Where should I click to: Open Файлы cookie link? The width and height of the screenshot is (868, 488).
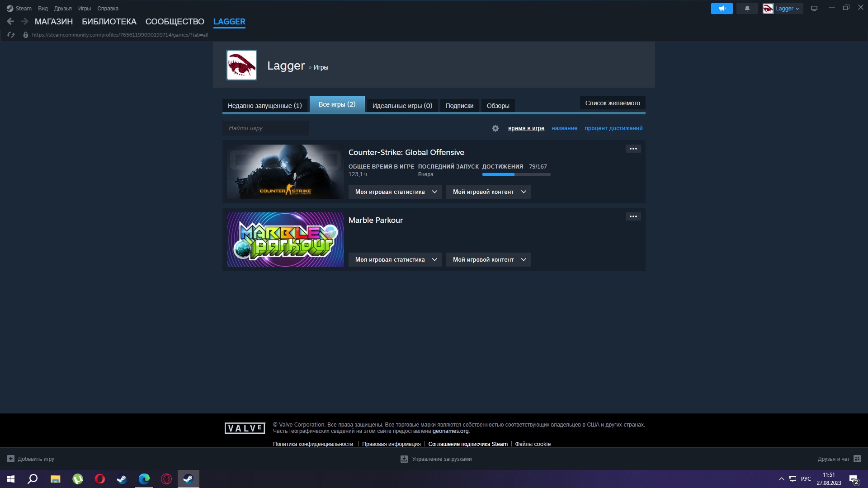(533, 444)
